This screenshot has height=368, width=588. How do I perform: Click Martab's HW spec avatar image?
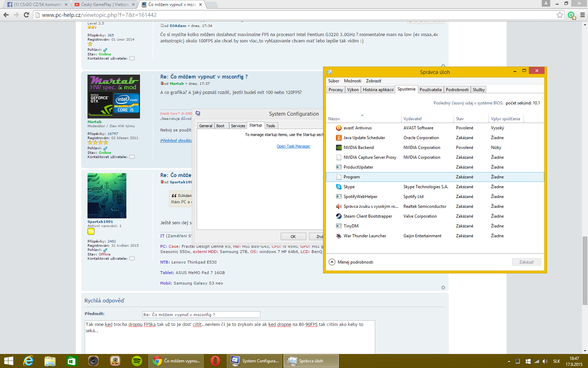click(114, 96)
